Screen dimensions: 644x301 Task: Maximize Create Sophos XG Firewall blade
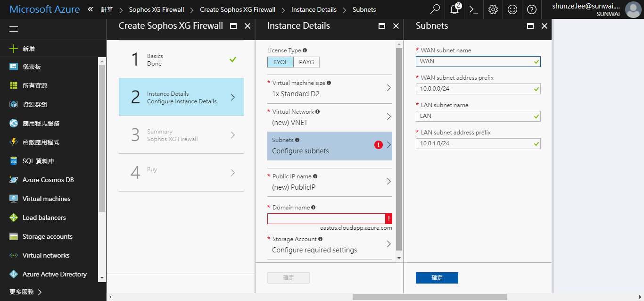233,26
